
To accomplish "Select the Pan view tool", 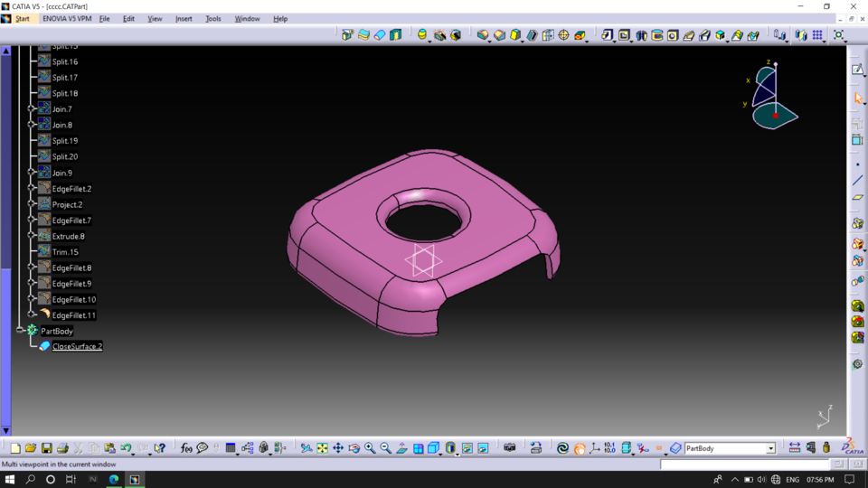I will 338,448.
